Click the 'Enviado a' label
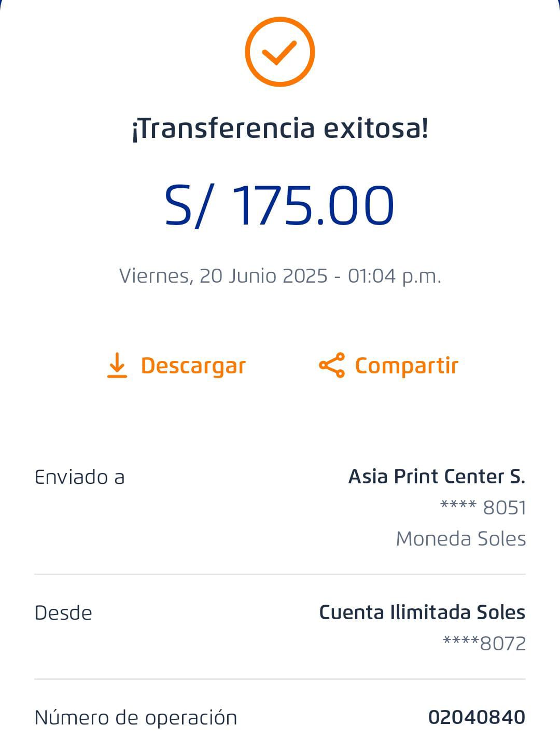Screen dimensions: 560x739 pyautogui.click(x=79, y=477)
